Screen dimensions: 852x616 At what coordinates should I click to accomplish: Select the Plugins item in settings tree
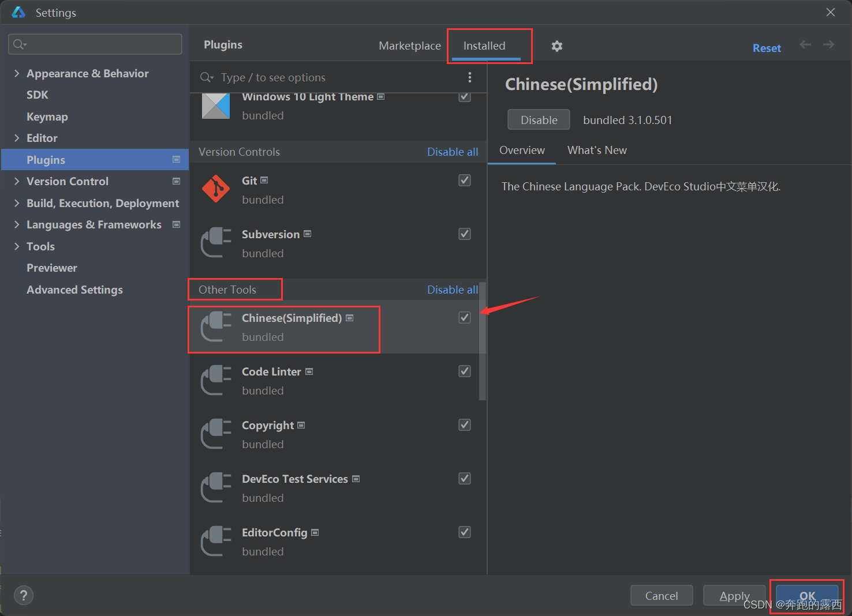click(95, 160)
